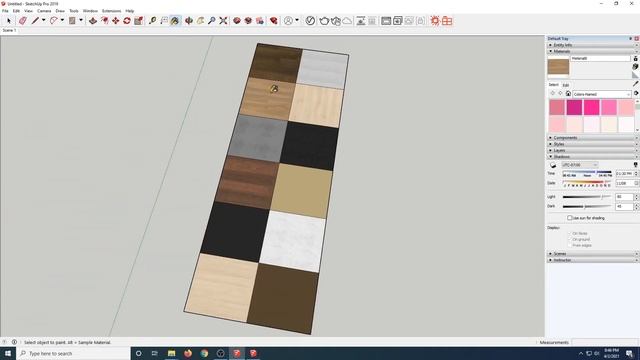Select the Paint Bucket tool
The image size is (640, 360).
(175, 20)
